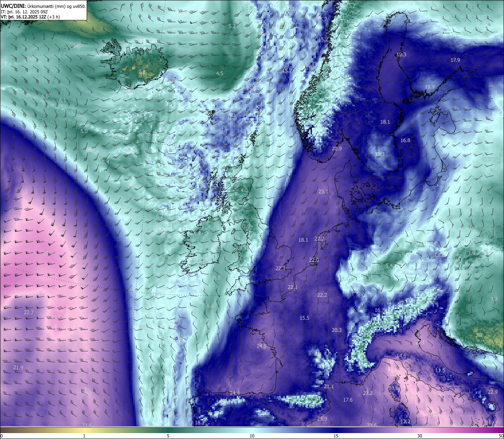Click the 2.2 value over Iceland
Screen dimensions: 504x439
(142, 72)
